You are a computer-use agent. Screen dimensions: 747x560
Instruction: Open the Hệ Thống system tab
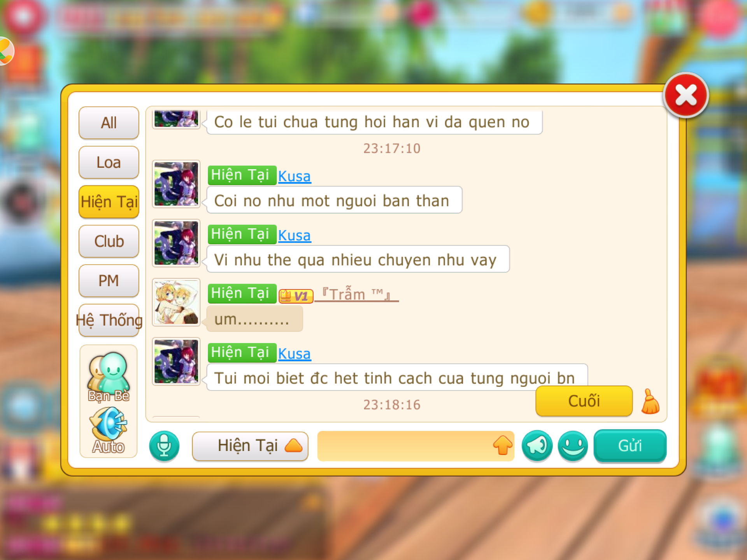tap(109, 320)
